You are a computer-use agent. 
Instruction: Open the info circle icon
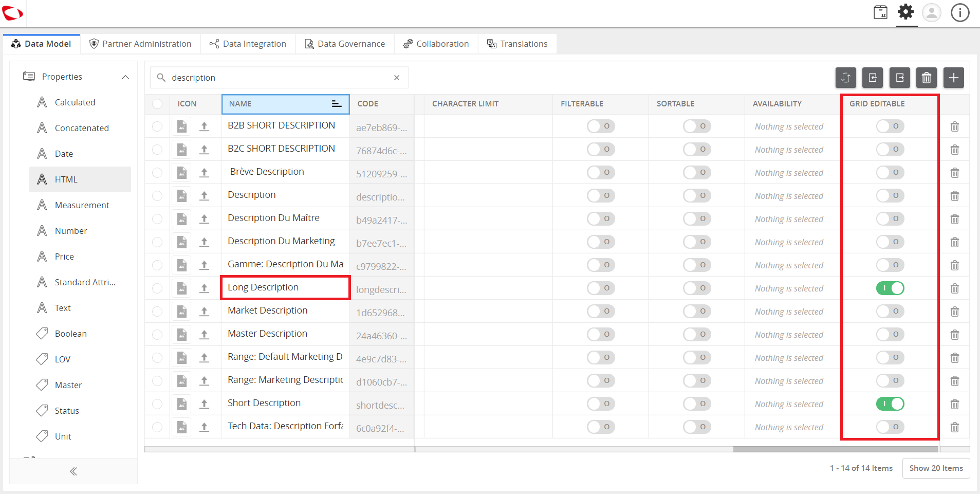pyautogui.click(x=959, y=12)
